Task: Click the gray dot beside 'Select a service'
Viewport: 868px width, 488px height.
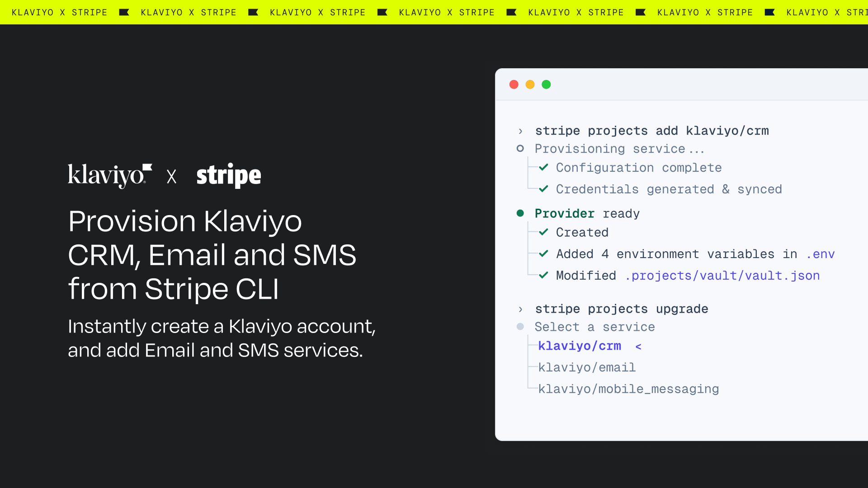Action: tap(520, 326)
